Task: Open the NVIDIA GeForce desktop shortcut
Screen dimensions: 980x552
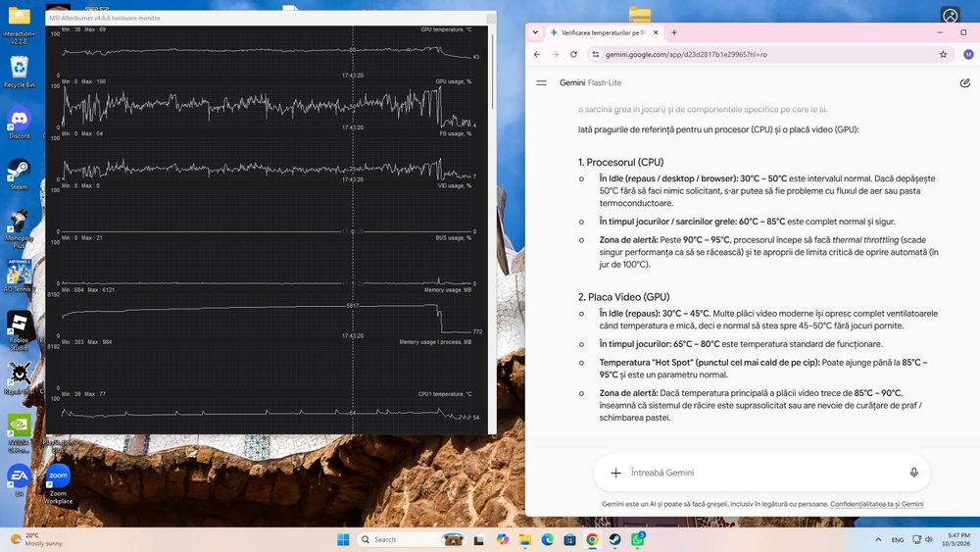Action: pyautogui.click(x=20, y=433)
